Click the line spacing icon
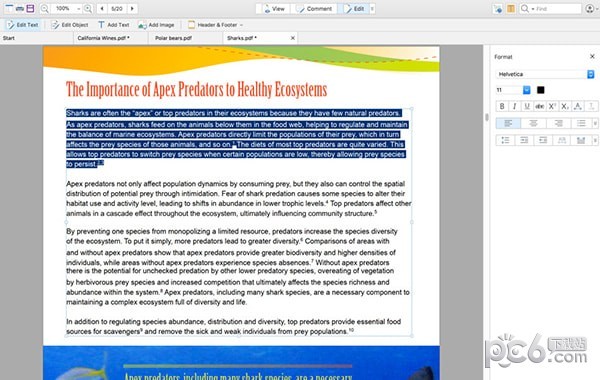The height and width of the screenshot is (380, 600). pyautogui.click(x=505, y=140)
